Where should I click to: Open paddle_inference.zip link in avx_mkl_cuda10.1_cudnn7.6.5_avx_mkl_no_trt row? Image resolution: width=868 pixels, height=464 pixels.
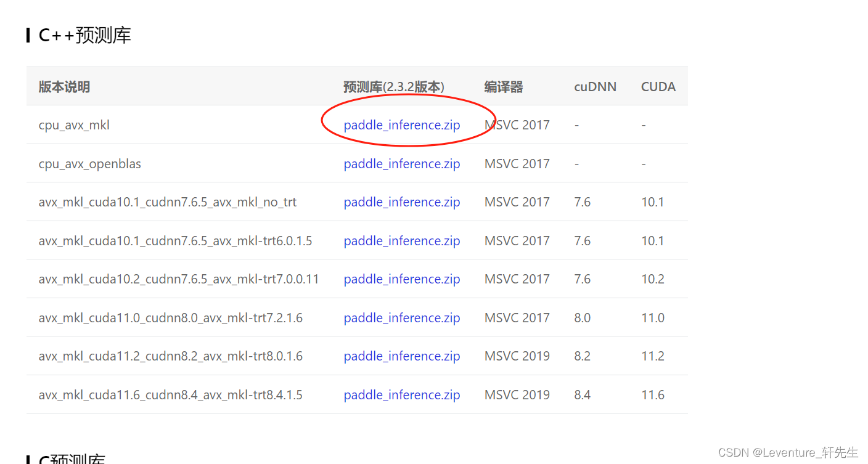tap(402, 202)
